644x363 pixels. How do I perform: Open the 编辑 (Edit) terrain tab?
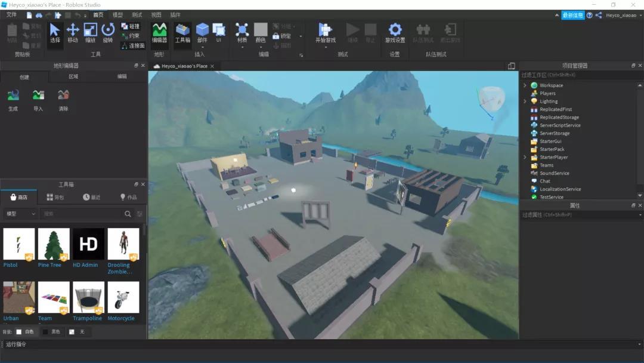point(122,76)
